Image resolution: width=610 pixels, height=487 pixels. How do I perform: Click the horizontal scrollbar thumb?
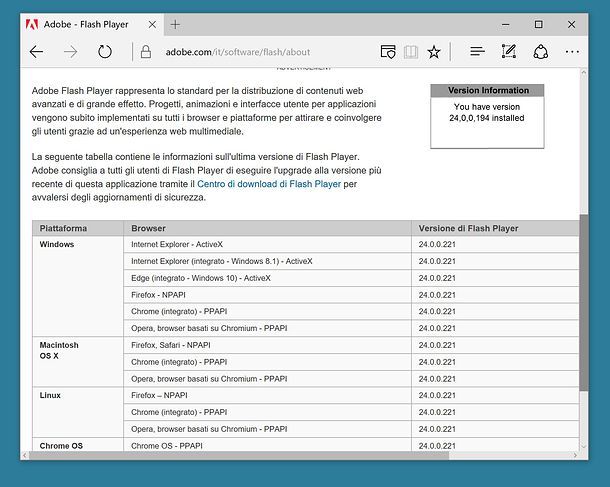tap(239, 455)
